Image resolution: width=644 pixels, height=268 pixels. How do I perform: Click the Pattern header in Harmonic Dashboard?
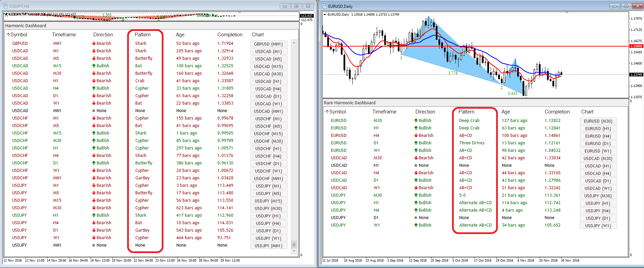tap(142, 35)
